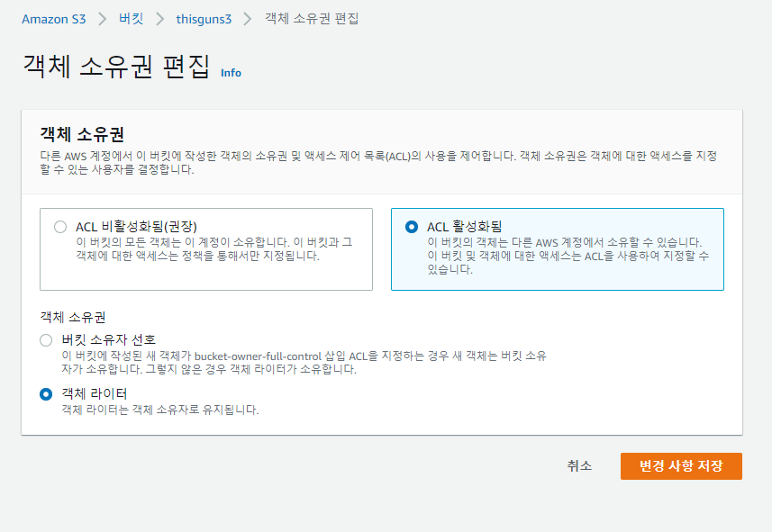The height and width of the screenshot is (532, 772).
Task: Click the 객체 소유권 panel header title
Action: pos(82,135)
